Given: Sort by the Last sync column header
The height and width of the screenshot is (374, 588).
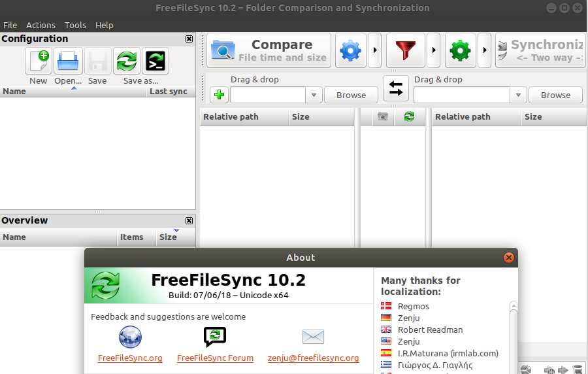Looking at the screenshot, I should [x=169, y=92].
